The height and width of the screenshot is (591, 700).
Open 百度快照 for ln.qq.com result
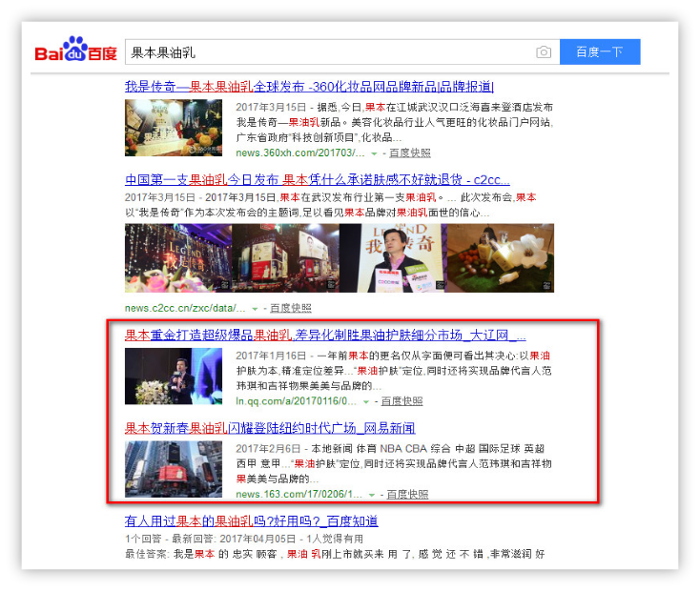pos(401,401)
